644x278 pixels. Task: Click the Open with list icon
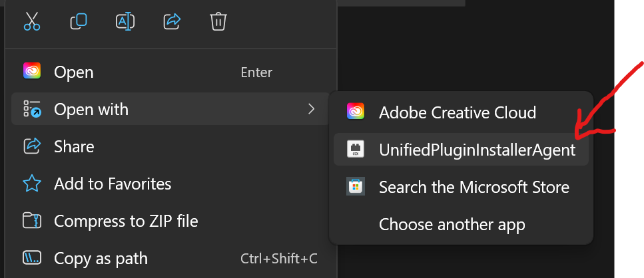coord(31,108)
